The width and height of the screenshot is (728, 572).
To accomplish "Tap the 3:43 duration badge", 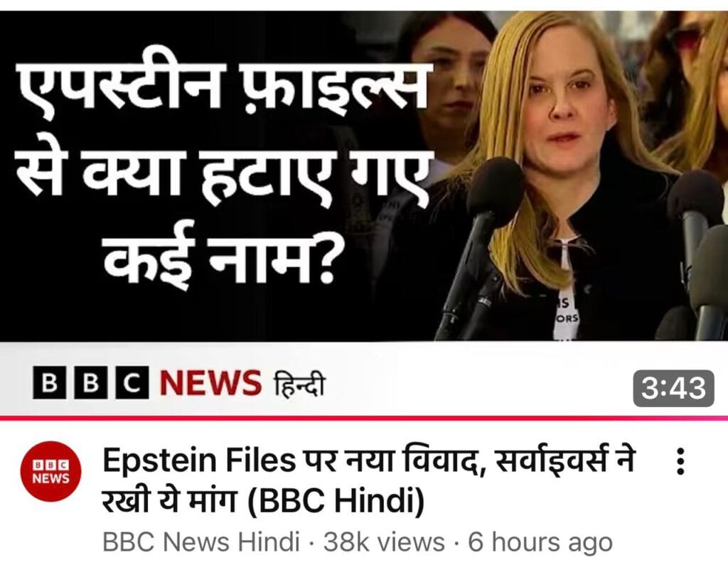I will (x=674, y=388).
